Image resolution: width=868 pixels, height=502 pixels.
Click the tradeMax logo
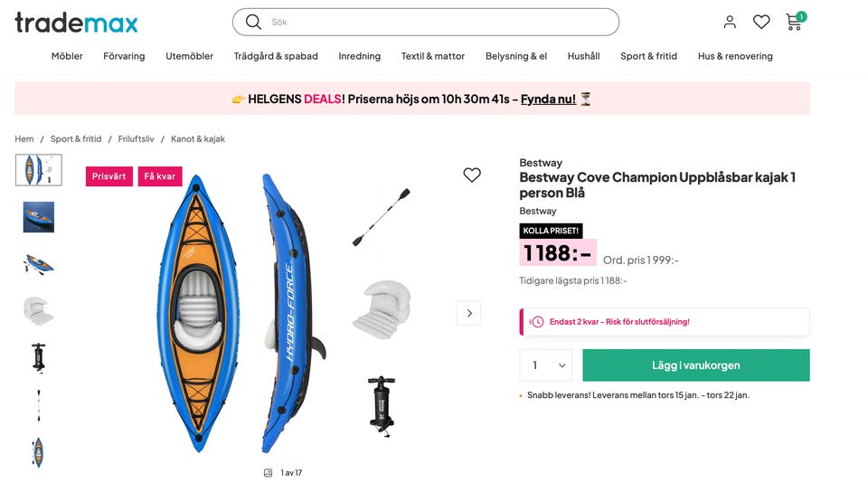tap(77, 23)
